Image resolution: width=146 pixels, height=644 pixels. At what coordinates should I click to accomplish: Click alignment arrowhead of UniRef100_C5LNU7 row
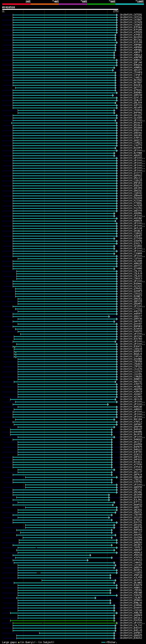pyautogui.click(x=95, y=598)
